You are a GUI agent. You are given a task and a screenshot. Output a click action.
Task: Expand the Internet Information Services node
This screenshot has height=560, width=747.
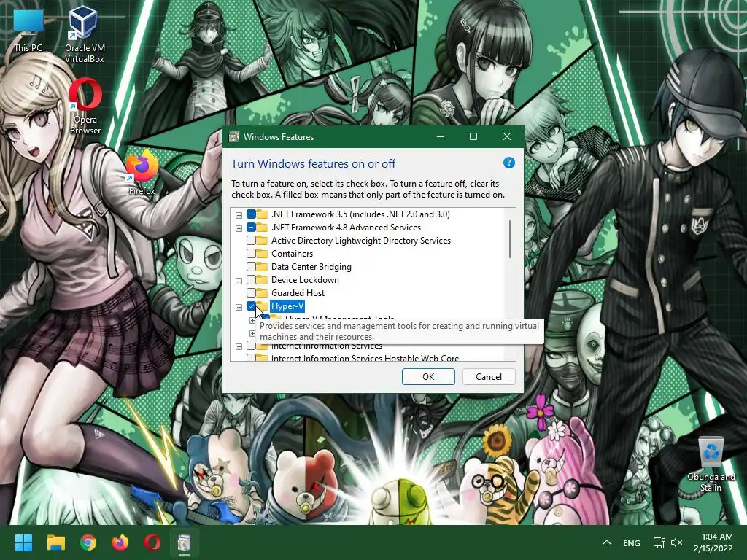click(239, 346)
